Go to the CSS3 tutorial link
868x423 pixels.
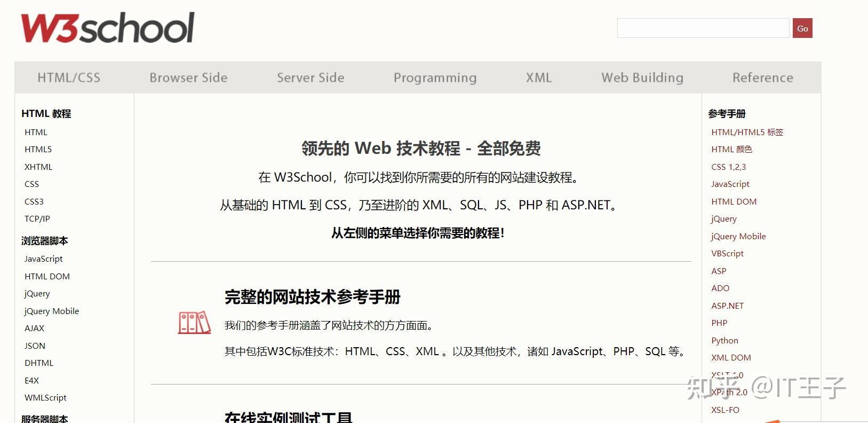(34, 201)
